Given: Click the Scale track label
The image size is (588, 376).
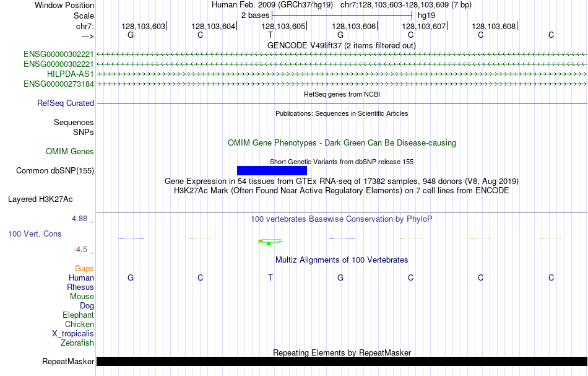Looking at the screenshot, I should pos(84,15).
